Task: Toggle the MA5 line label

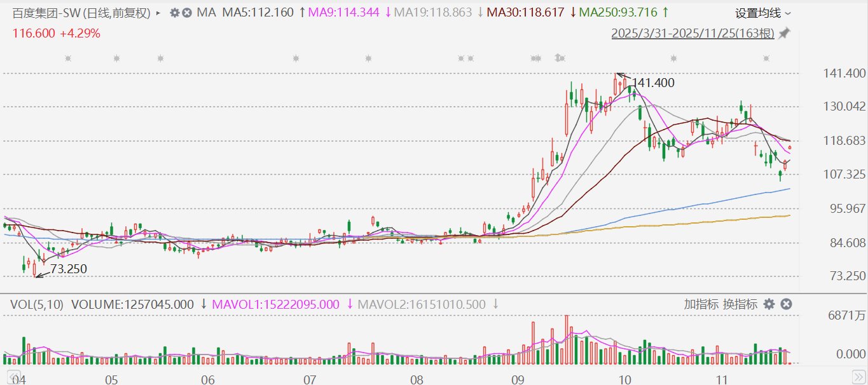Action: (x=258, y=13)
